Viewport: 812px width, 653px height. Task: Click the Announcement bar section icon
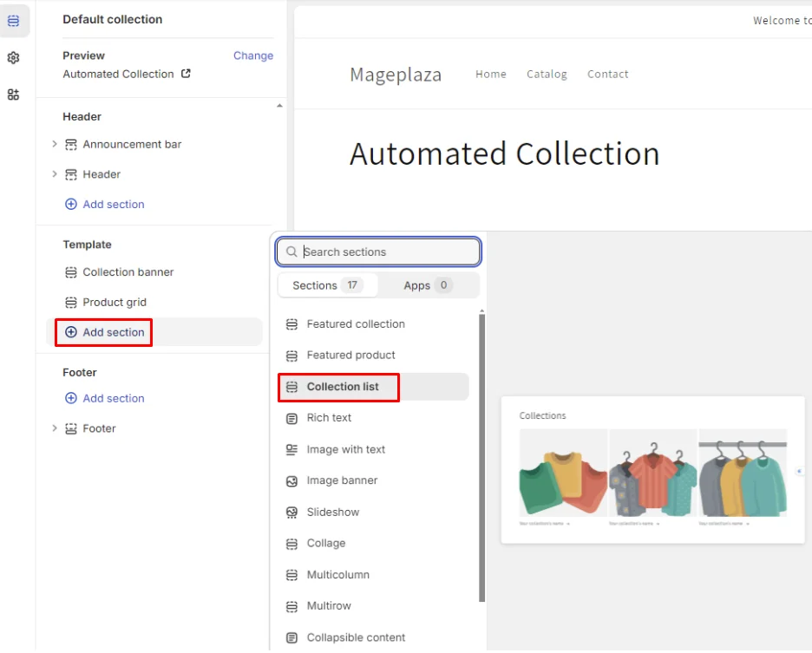click(71, 145)
